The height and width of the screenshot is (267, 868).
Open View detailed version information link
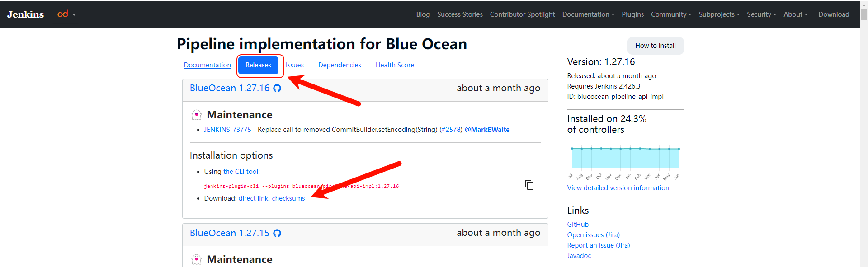[618, 188]
